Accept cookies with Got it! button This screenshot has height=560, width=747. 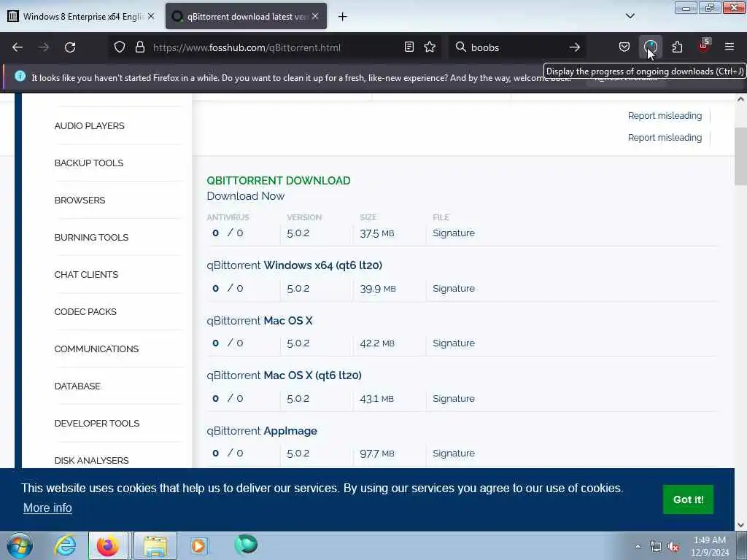(x=688, y=499)
